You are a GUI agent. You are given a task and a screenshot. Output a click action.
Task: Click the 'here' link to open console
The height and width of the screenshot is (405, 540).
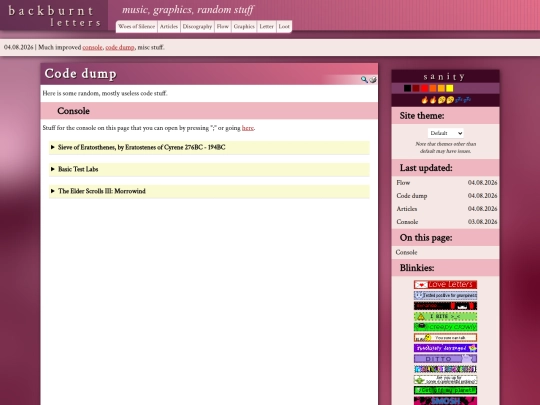248,128
